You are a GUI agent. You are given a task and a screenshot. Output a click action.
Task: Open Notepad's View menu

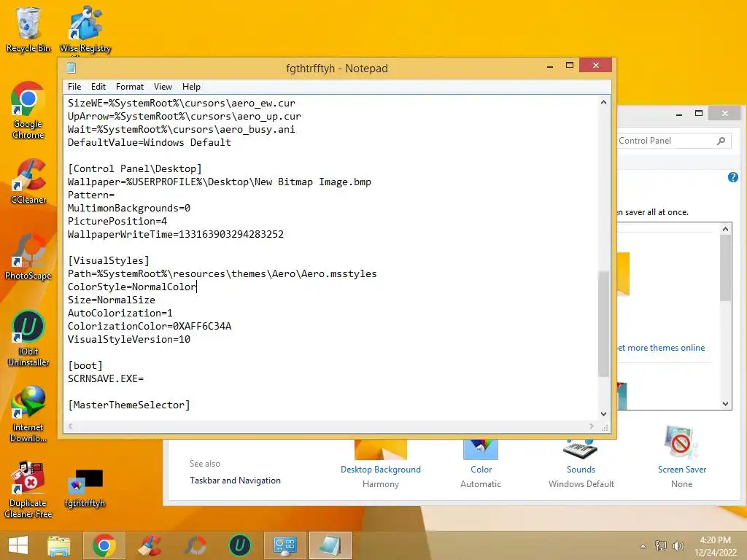coord(163,87)
